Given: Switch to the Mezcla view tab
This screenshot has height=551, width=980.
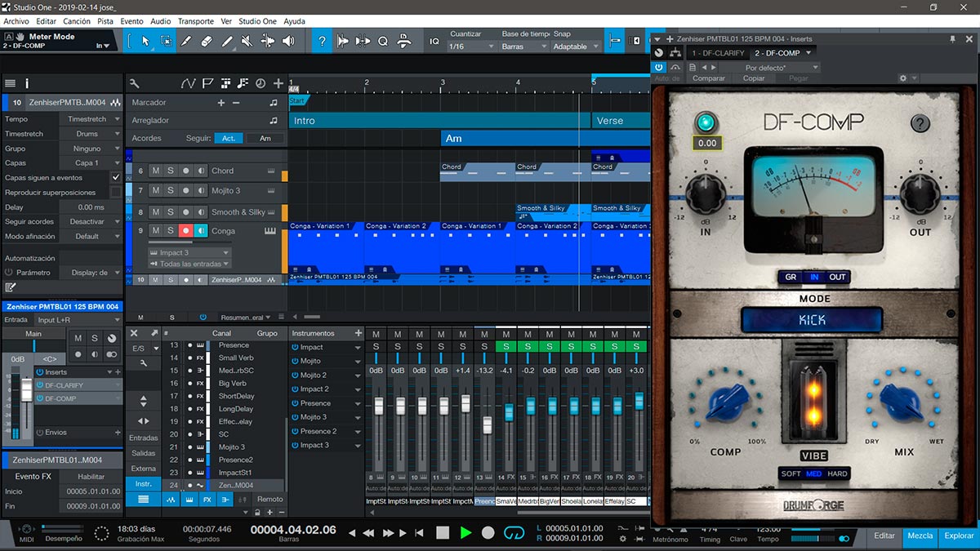Looking at the screenshot, I should (x=920, y=535).
